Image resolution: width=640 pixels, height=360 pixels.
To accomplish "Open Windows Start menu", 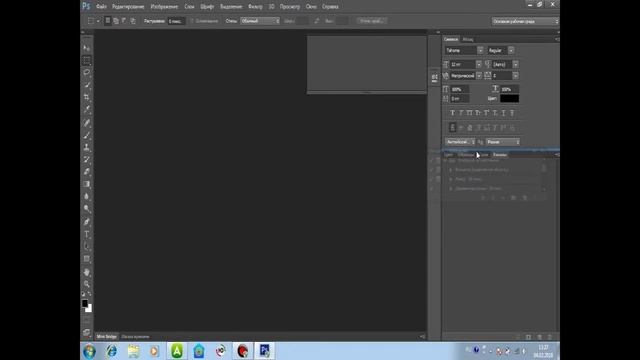I will coord(89,351).
